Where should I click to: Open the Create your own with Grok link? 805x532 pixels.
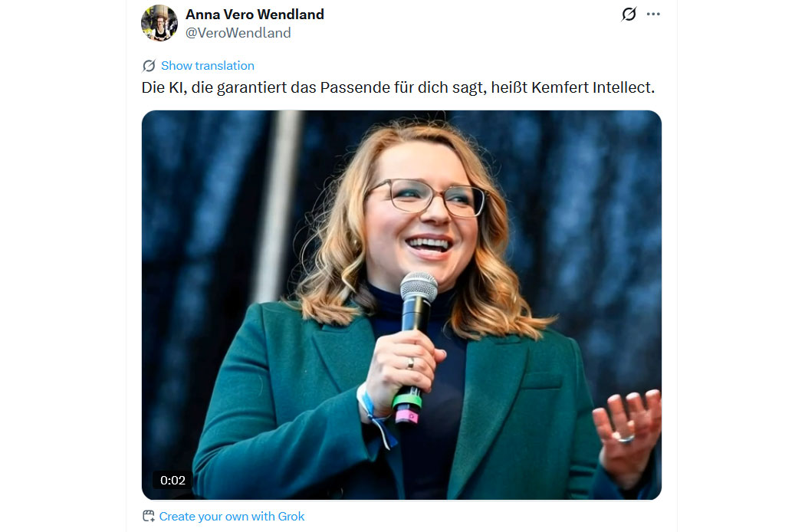pyautogui.click(x=232, y=516)
